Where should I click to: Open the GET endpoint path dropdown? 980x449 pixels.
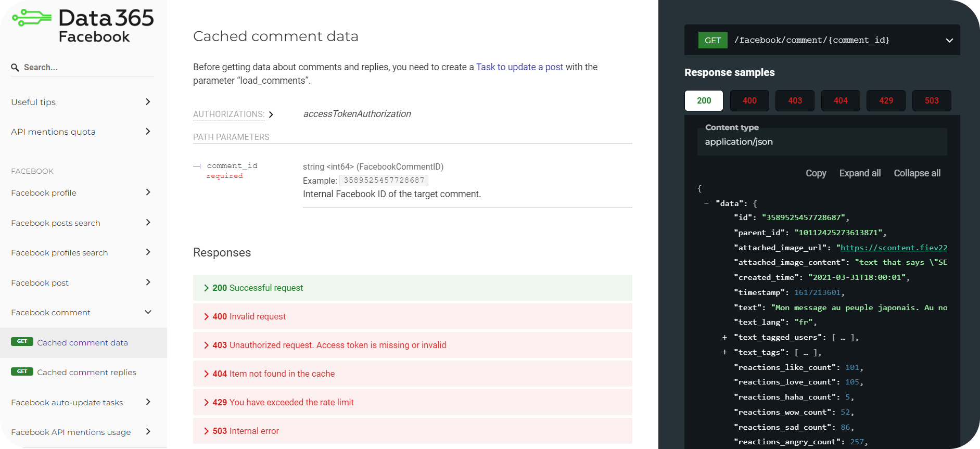tap(822, 40)
